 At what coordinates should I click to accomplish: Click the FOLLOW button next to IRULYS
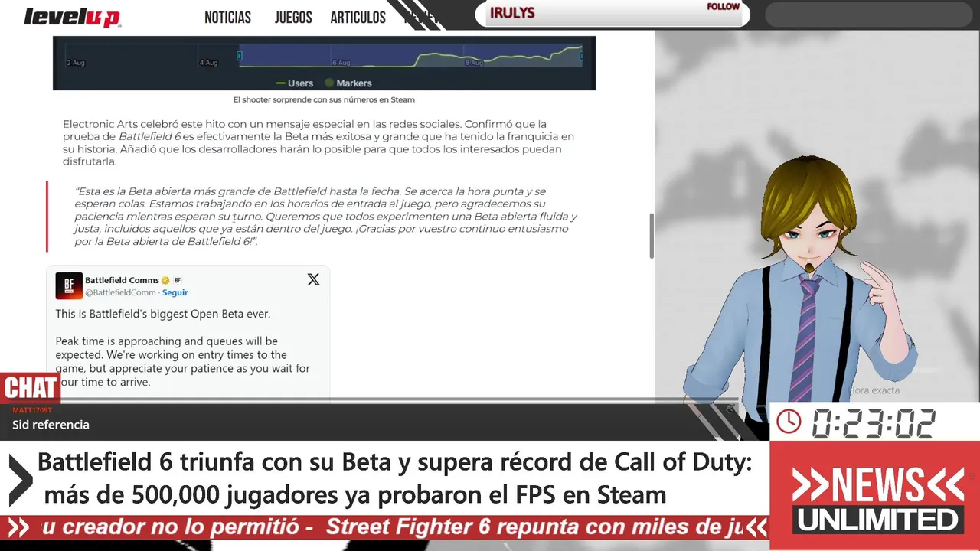pyautogui.click(x=723, y=7)
